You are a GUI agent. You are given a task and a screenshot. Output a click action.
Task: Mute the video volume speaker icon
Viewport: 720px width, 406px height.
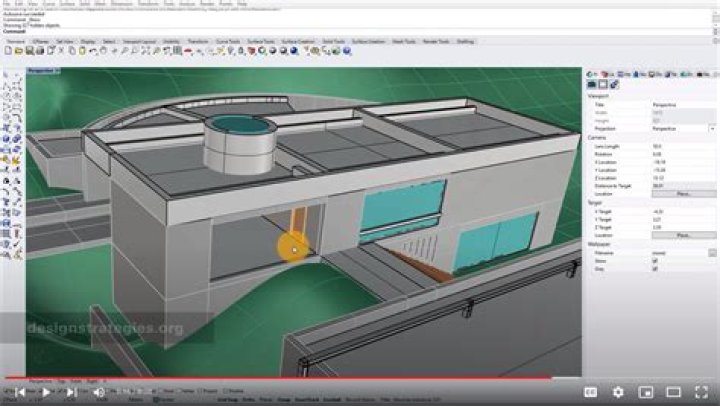click(99, 393)
